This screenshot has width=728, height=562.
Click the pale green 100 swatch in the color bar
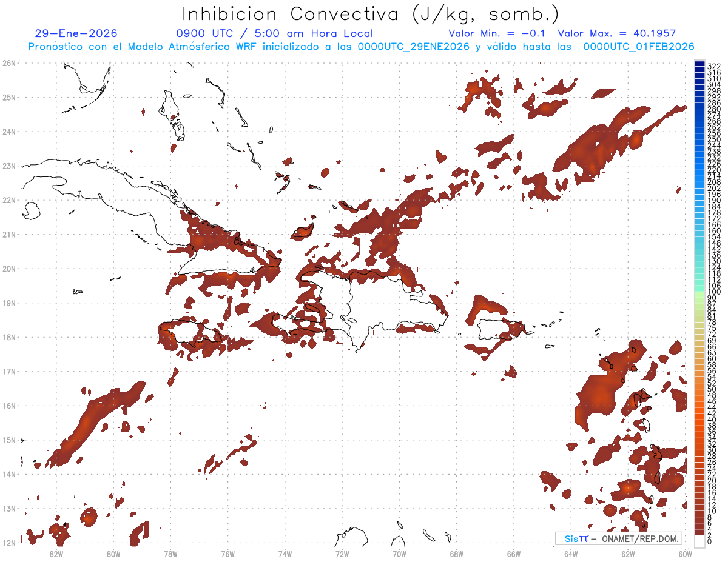(x=699, y=293)
